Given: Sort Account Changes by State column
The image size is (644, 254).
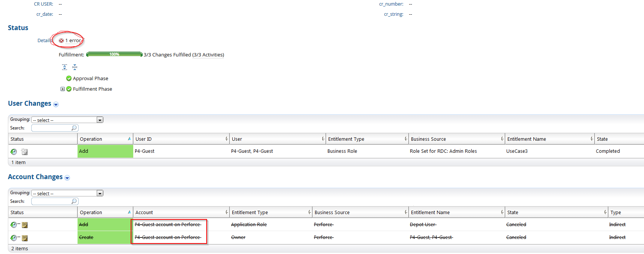Looking at the screenshot, I should 557,213.
